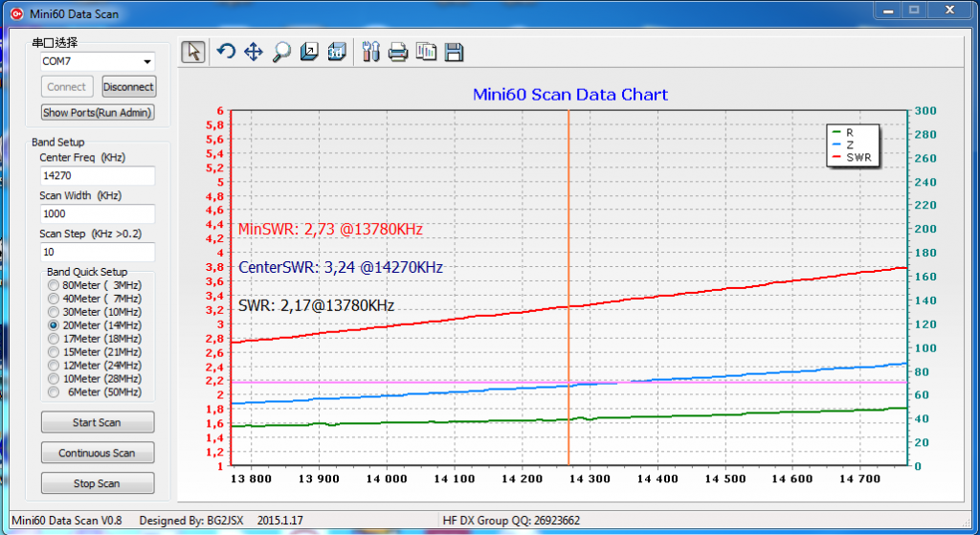Viewport: 980px width, 535px height.
Task: Close the Mini60 Data Scan window
Action: tap(950, 11)
